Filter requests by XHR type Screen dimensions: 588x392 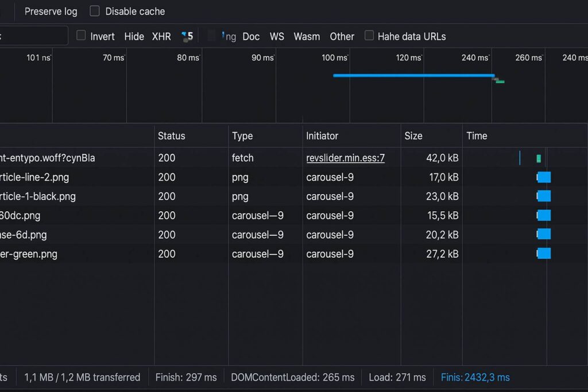pos(161,36)
